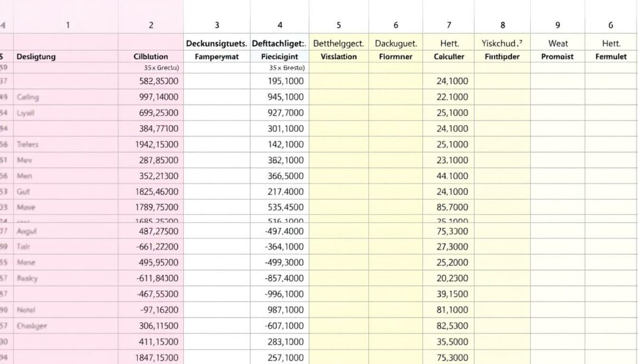Select the cell containing 1789,75000
The height and width of the screenshot is (364, 638).
tap(151, 207)
